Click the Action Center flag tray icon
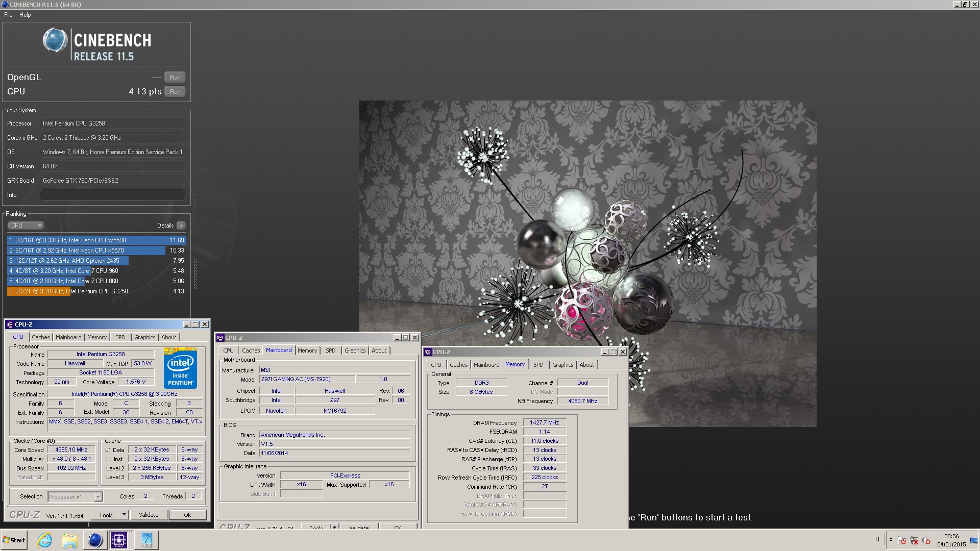Image resolution: width=980 pixels, height=551 pixels. [902, 540]
